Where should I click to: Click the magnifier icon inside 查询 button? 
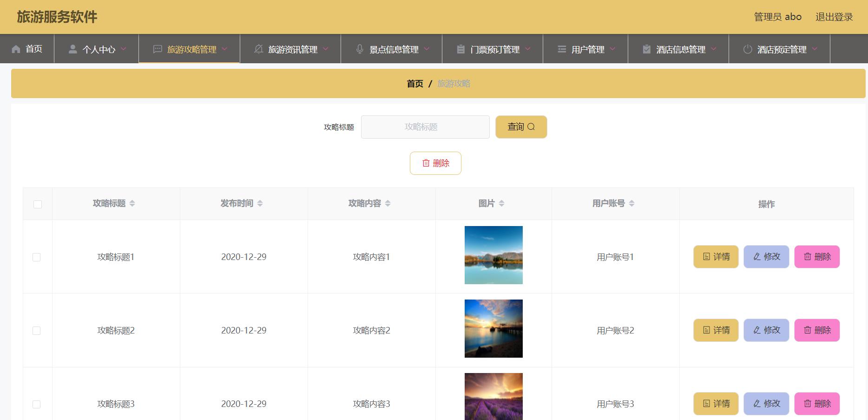[532, 127]
